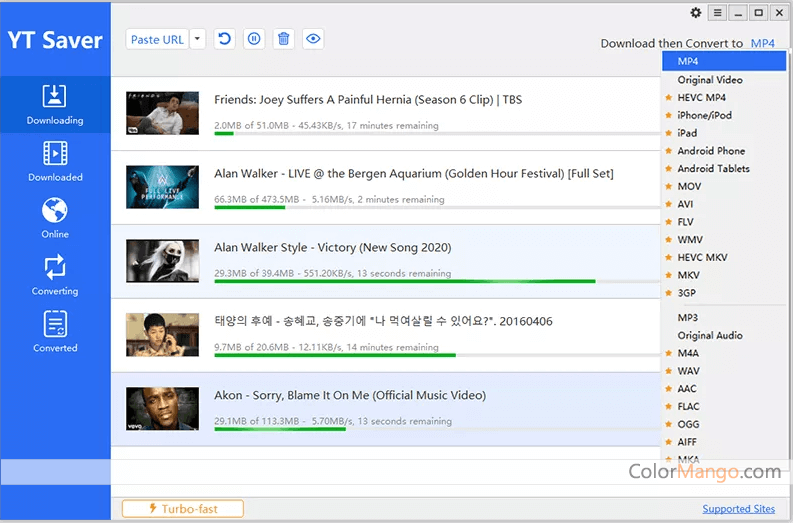Choose MP3 audio format option
The image size is (793, 523).
click(x=724, y=318)
